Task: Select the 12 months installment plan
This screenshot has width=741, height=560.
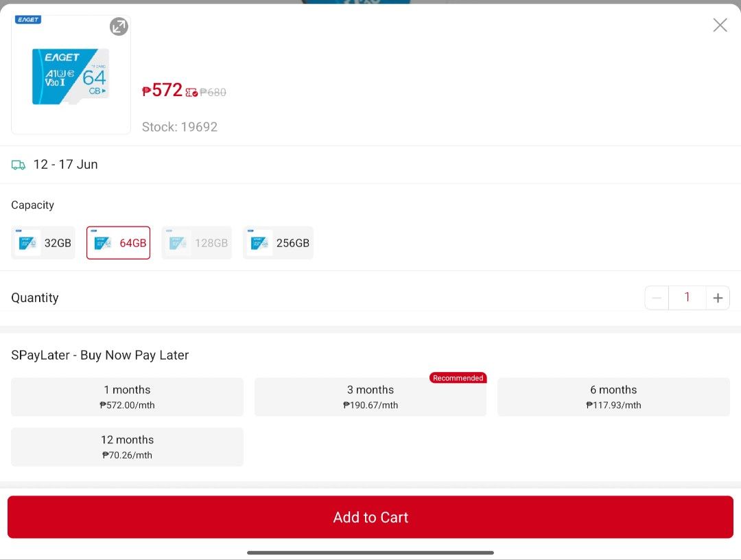Action: [x=127, y=447]
